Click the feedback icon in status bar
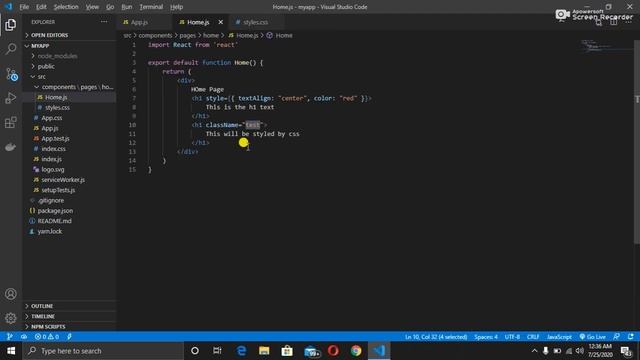Screen dimensions: 640x360 click(617, 337)
